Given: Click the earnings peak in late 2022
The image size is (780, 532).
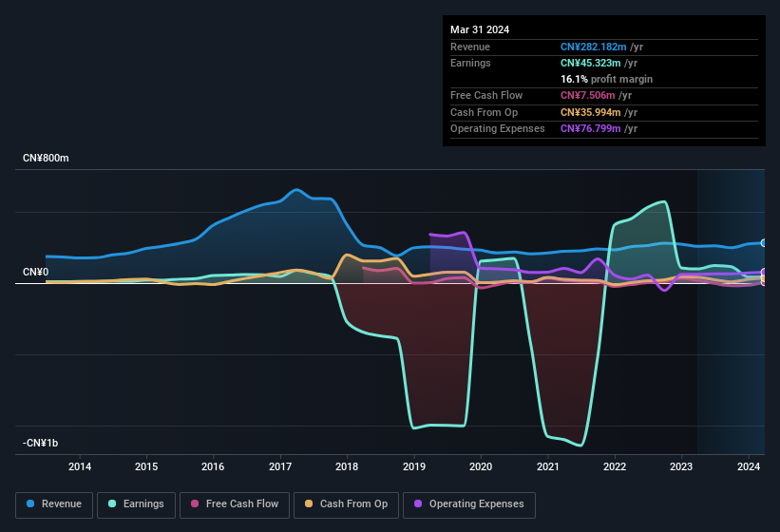Looking at the screenshot, I should click(x=663, y=201).
